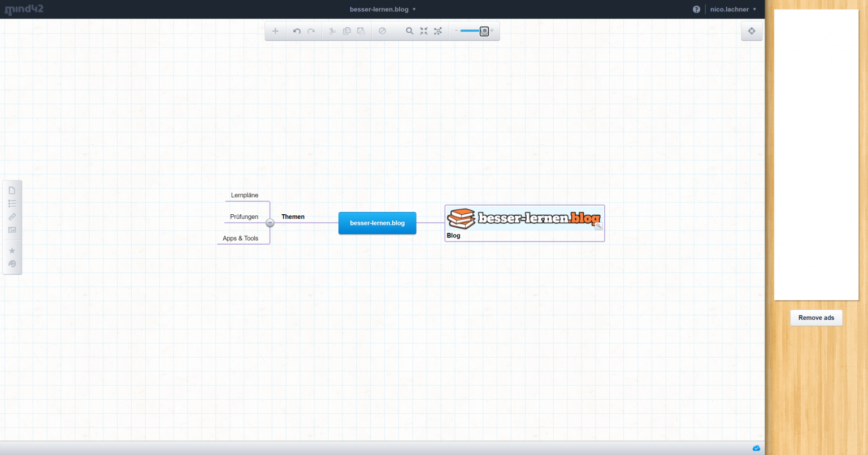Attach a link using the sidebar link icon
The height and width of the screenshot is (455, 868).
click(x=12, y=216)
